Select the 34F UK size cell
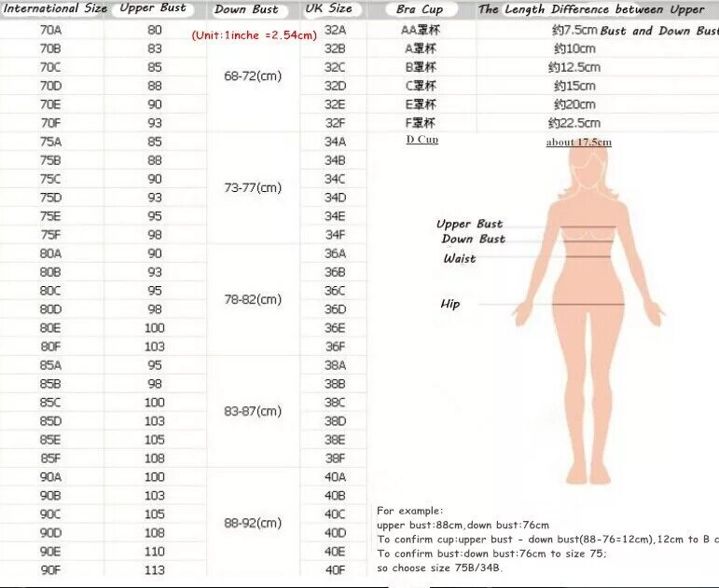 coord(335,235)
